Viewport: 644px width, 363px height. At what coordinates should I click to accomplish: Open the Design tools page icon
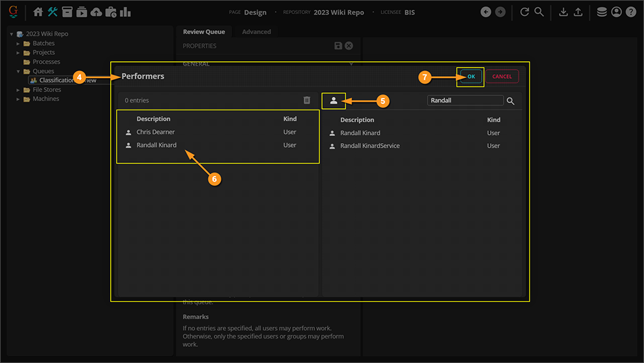pyautogui.click(x=53, y=12)
